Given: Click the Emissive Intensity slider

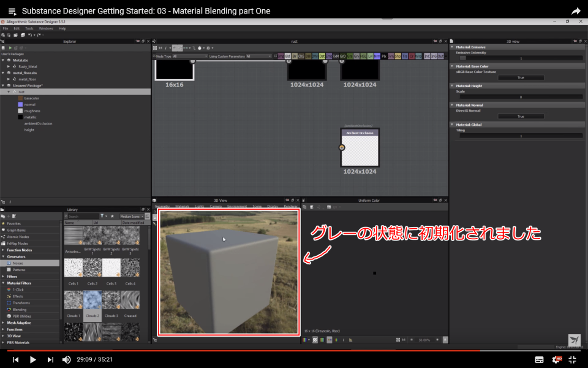Looking at the screenshot, I should (521, 58).
